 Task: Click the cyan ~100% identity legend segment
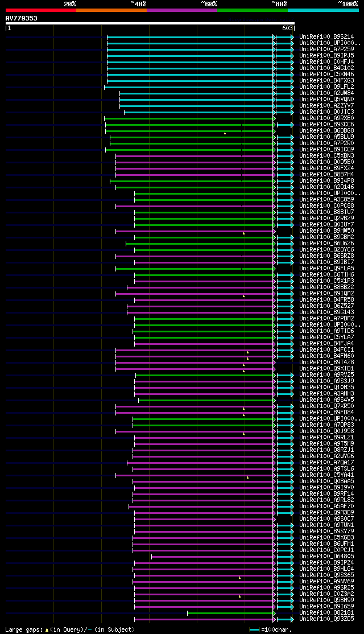[x=323, y=10]
